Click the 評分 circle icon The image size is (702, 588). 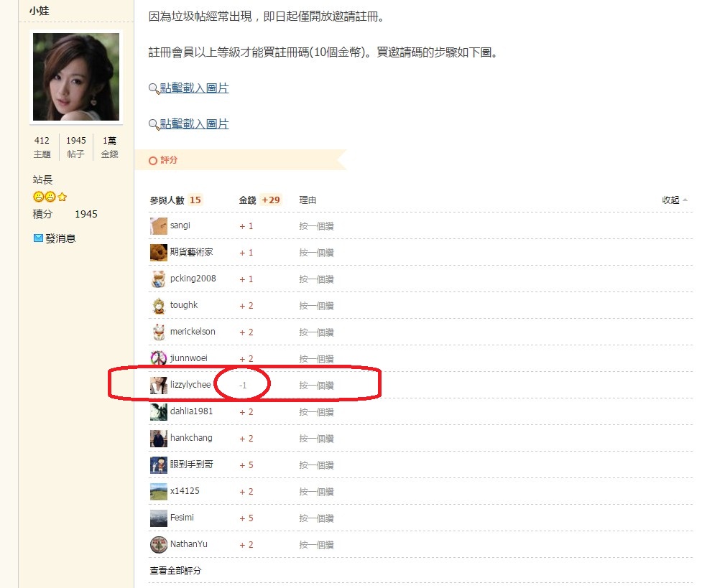click(153, 160)
